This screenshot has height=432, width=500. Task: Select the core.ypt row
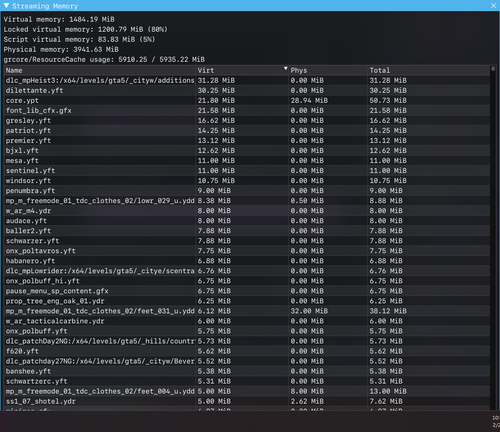(247, 101)
